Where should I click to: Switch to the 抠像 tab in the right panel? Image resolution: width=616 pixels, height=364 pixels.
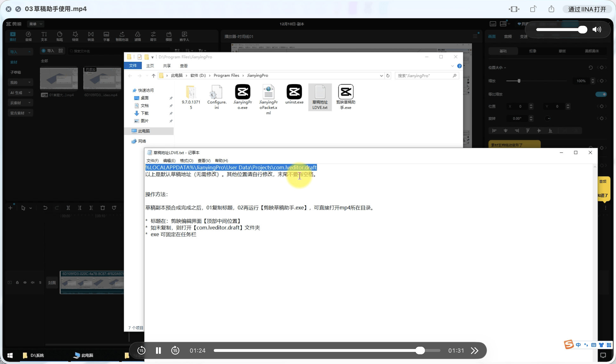point(533,51)
